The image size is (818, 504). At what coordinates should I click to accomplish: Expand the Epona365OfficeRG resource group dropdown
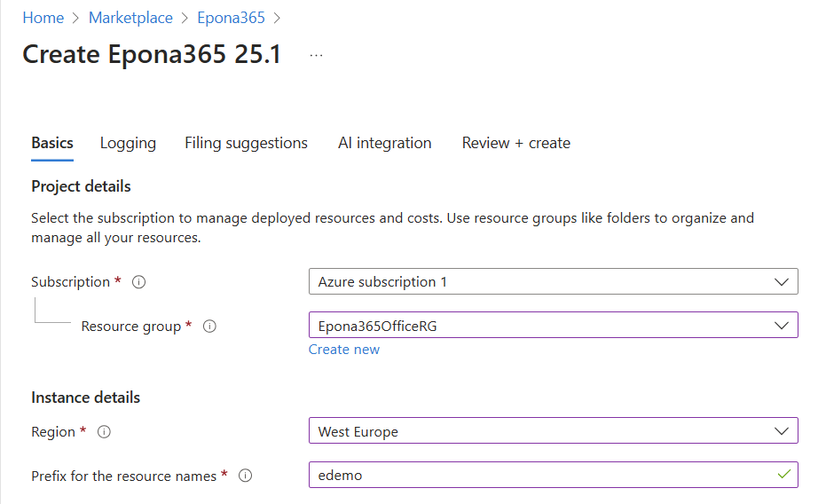(554, 325)
